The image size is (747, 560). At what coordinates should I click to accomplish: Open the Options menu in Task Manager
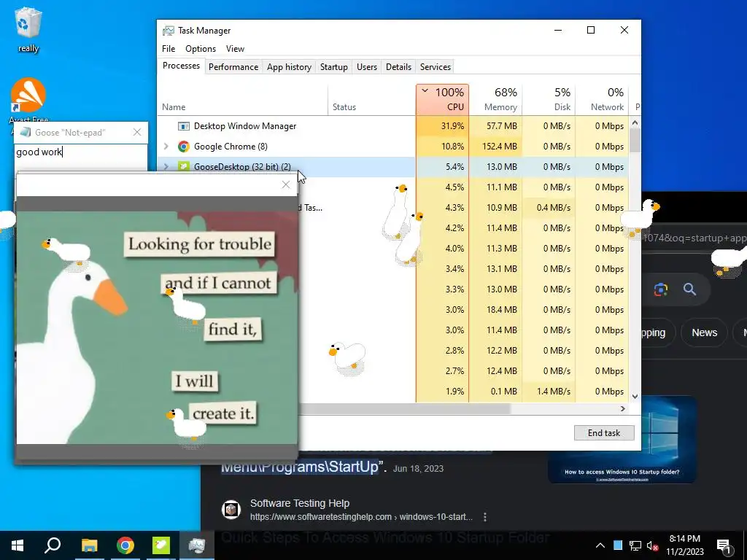pyautogui.click(x=201, y=49)
